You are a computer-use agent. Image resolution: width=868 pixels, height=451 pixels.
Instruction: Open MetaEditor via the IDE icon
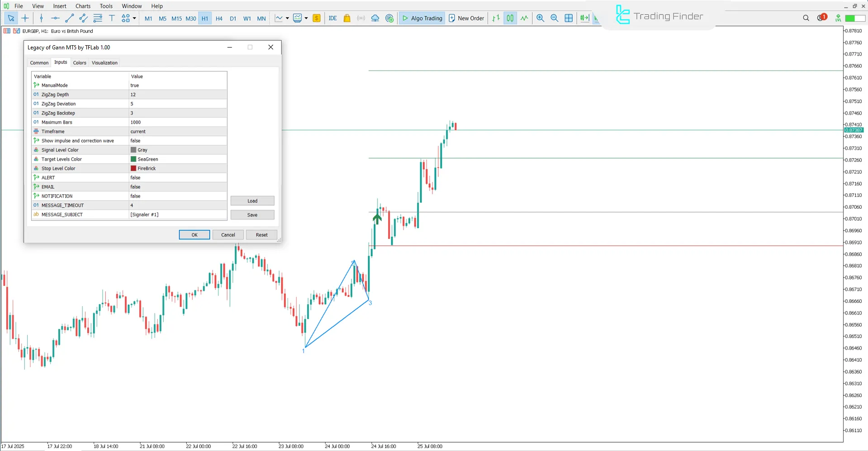tap(332, 18)
